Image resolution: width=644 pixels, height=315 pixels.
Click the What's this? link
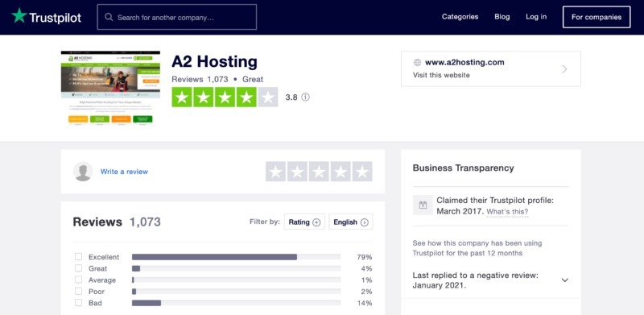(x=508, y=212)
